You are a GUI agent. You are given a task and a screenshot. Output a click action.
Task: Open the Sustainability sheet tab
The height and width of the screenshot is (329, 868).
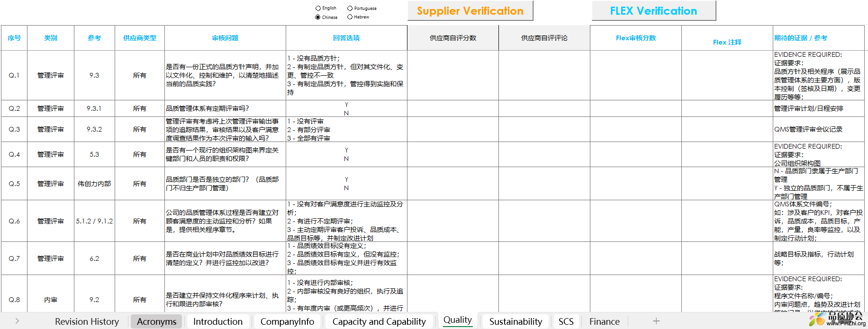tap(515, 321)
